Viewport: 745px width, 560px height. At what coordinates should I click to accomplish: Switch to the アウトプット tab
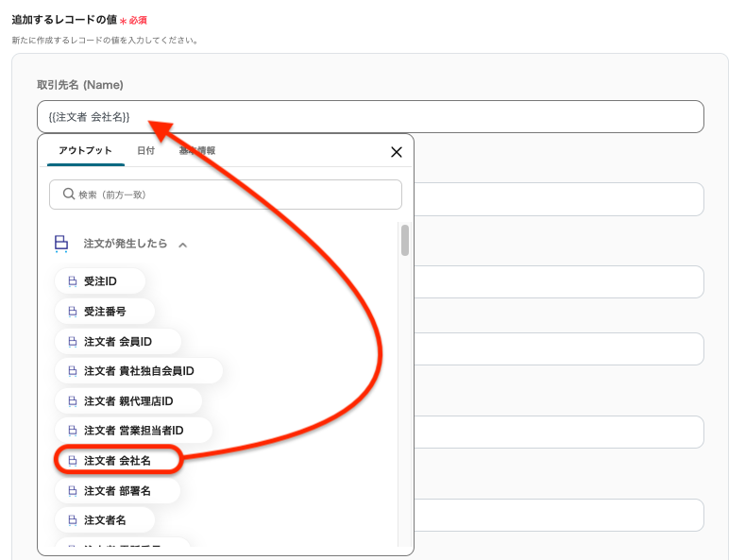86,151
